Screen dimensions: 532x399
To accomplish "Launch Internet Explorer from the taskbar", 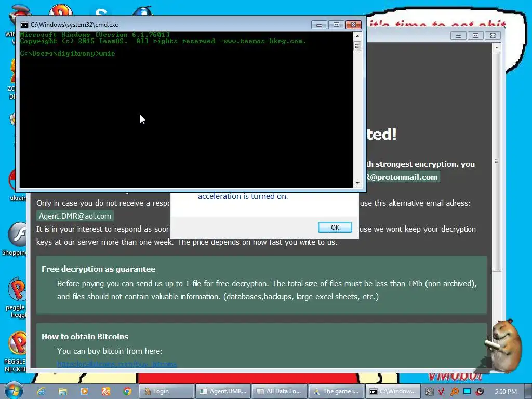I will click(x=41, y=391).
